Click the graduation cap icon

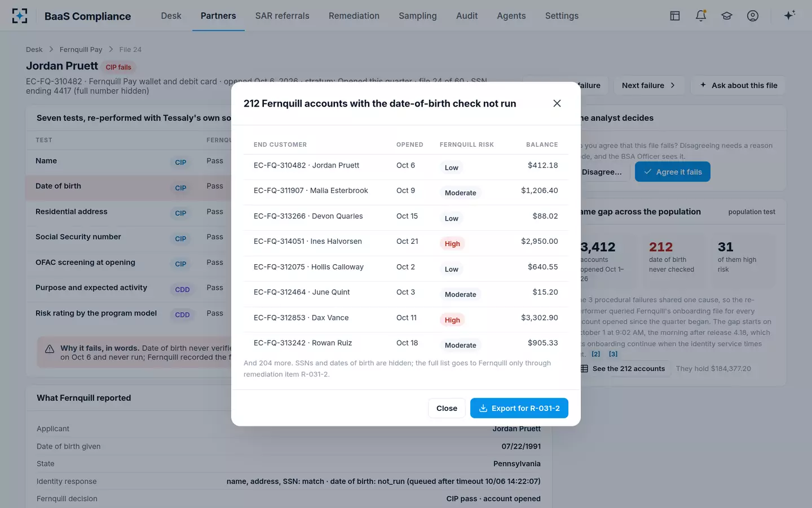[x=727, y=16]
